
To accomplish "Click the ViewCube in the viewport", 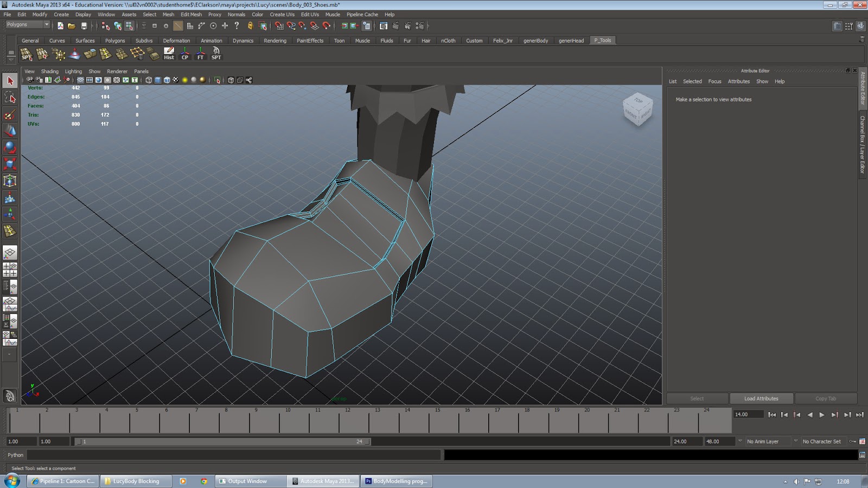I will pyautogui.click(x=637, y=109).
